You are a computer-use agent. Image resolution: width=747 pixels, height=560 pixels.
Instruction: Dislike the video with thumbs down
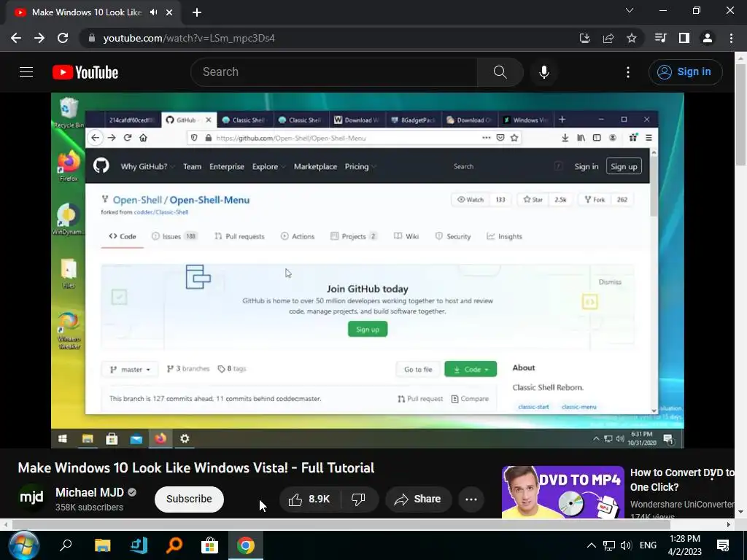358,499
